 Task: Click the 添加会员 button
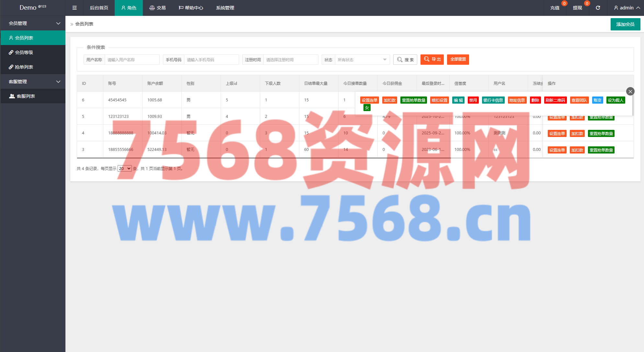coord(625,24)
